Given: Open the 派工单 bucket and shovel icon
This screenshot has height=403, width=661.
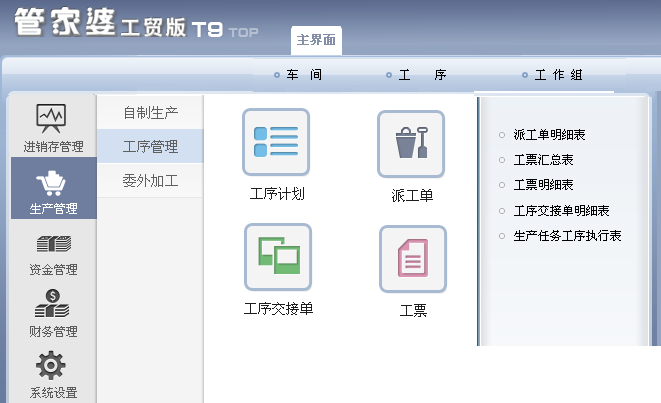Looking at the screenshot, I should point(411,144).
